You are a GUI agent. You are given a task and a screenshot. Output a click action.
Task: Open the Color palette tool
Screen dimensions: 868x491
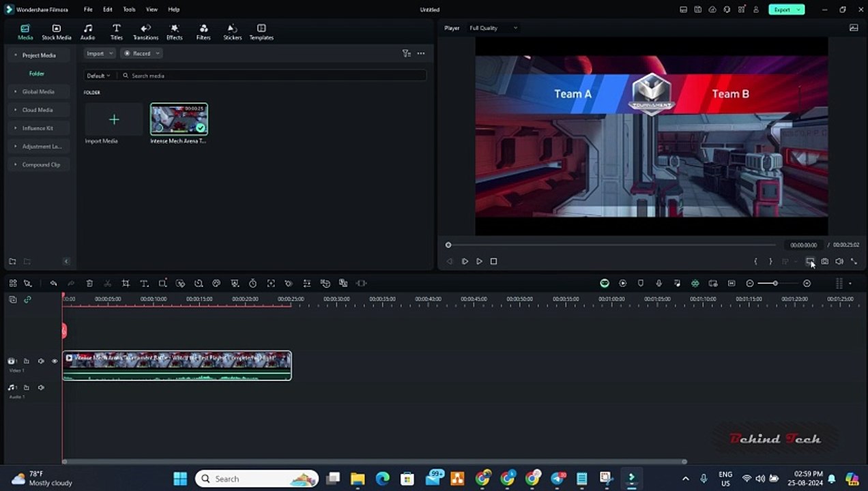pos(216,283)
